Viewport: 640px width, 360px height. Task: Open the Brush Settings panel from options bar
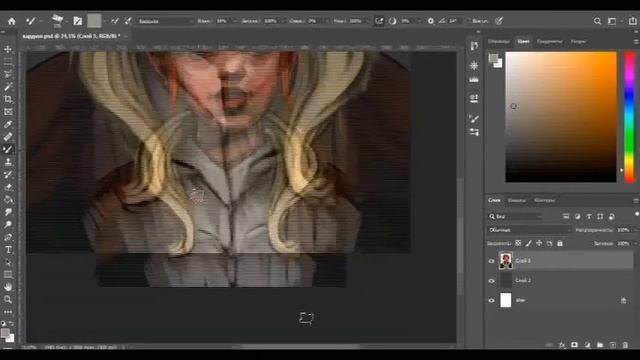point(77,21)
